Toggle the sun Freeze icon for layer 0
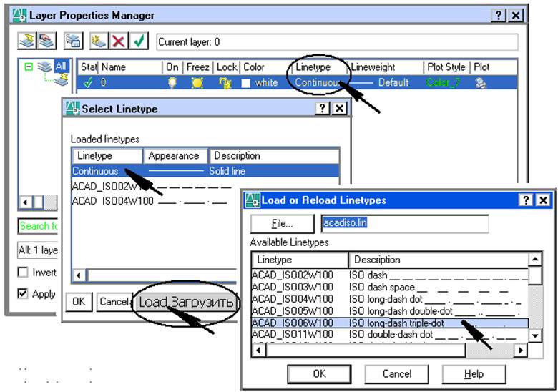Viewport: 558px width, 392px height. [x=197, y=83]
